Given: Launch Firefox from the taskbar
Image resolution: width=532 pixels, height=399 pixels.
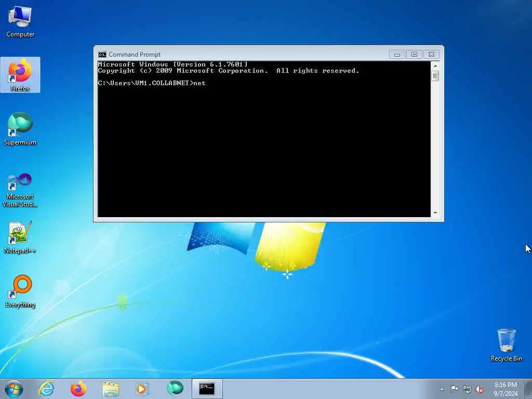Looking at the screenshot, I should click(x=78, y=389).
